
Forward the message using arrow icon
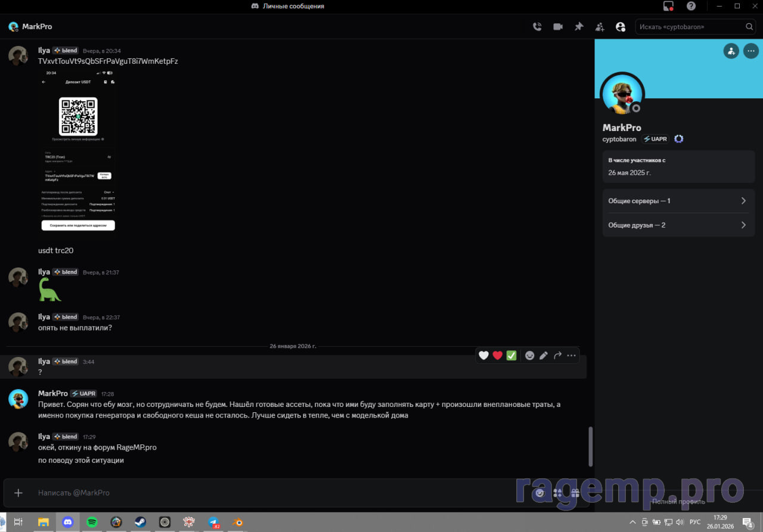click(558, 356)
